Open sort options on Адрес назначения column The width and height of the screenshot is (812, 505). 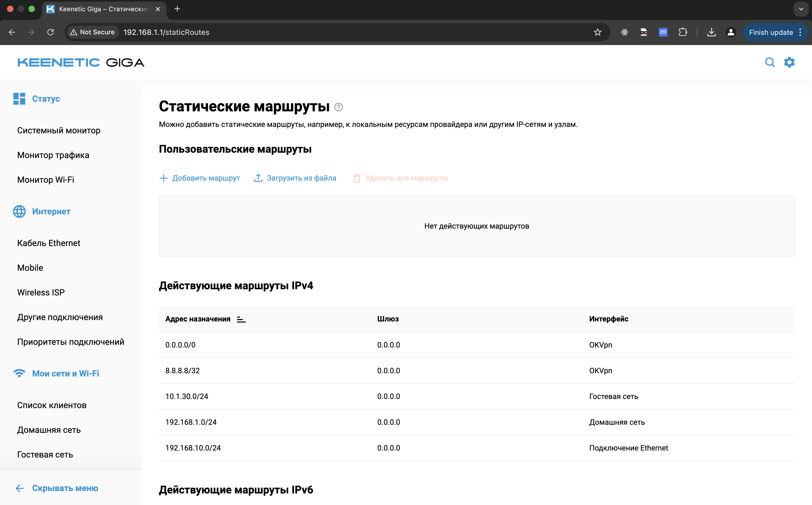(x=241, y=319)
